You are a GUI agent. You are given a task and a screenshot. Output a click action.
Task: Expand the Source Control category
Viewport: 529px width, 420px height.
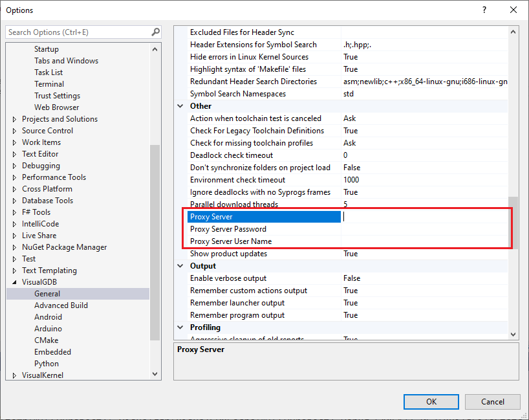click(x=14, y=130)
